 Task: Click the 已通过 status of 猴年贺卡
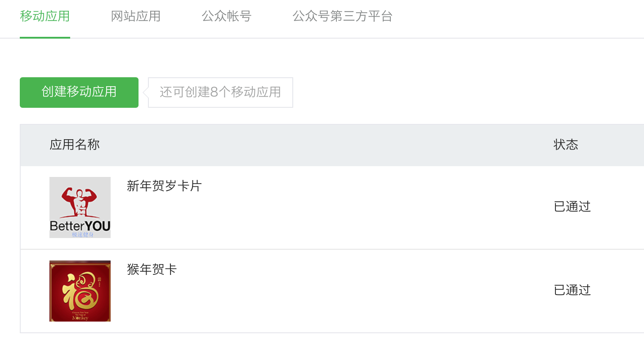click(x=572, y=290)
